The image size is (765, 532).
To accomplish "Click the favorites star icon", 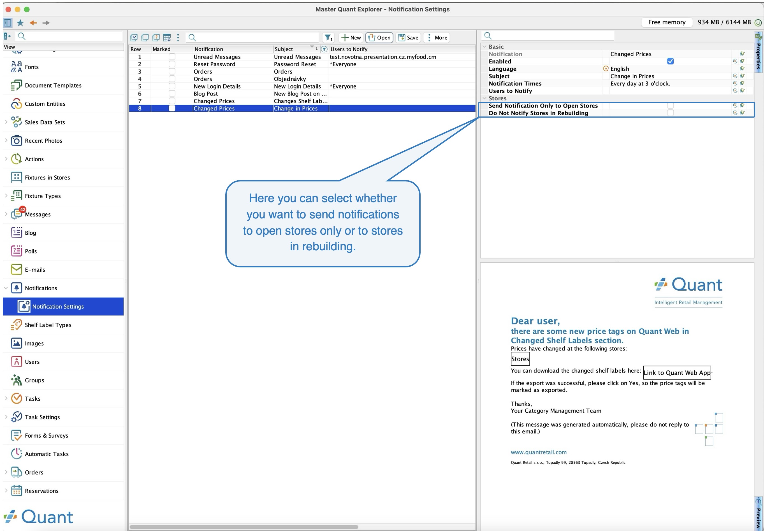I will pyautogui.click(x=20, y=23).
